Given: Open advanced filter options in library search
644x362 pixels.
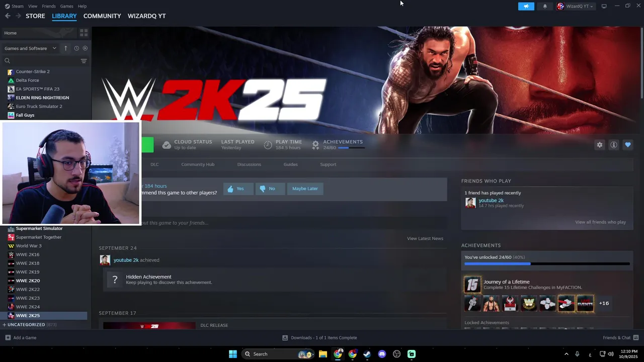Looking at the screenshot, I should point(84,61).
